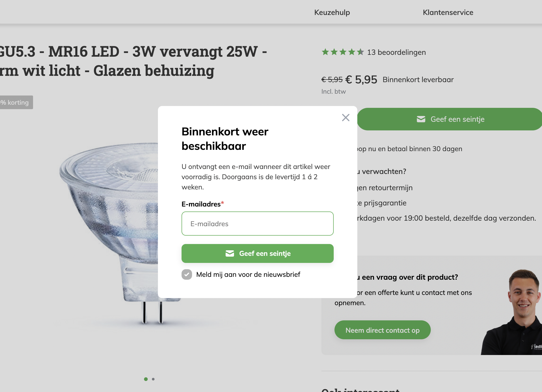Open the Klantenservice menu item
This screenshot has width=542, height=392.
(448, 12)
